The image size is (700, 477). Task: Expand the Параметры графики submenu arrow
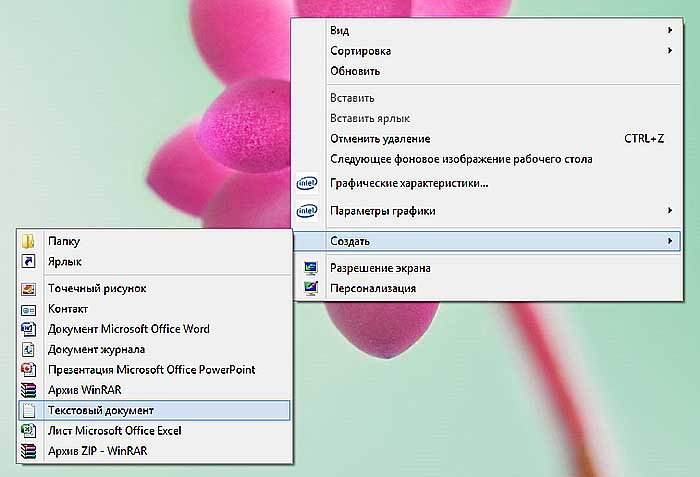click(x=670, y=210)
